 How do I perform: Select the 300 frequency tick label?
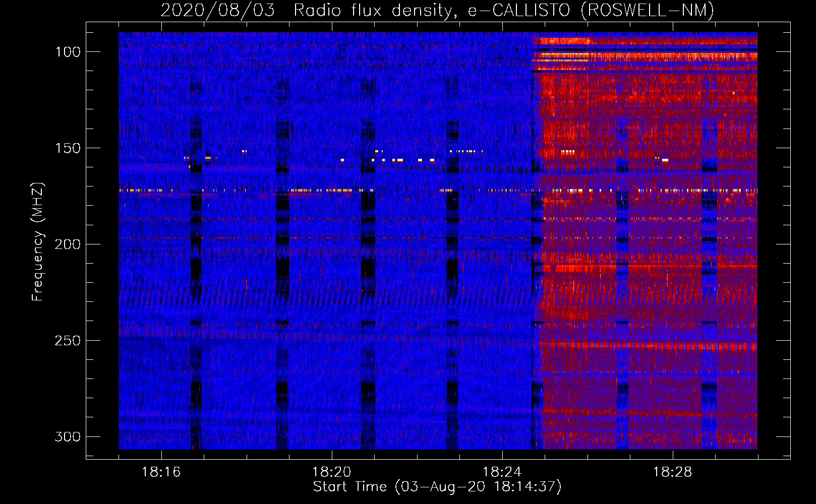[68, 436]
